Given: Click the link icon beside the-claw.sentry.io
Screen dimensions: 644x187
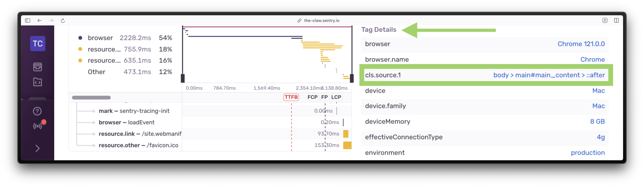Looking at the screenshot, I should click(x=299, y=21).
